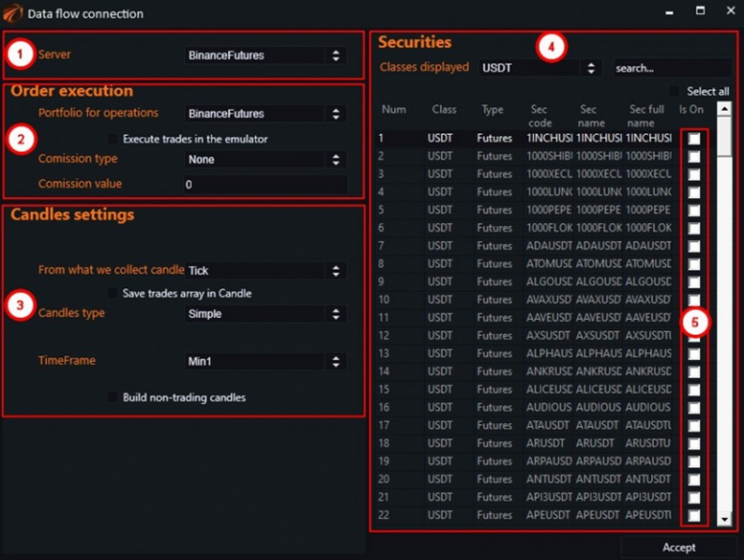The height and width of the screenshot is (560, 744).
Task: Turn on security row 1 1INCHUSDT
Action: pyautogui.click(x=694, y=138)
